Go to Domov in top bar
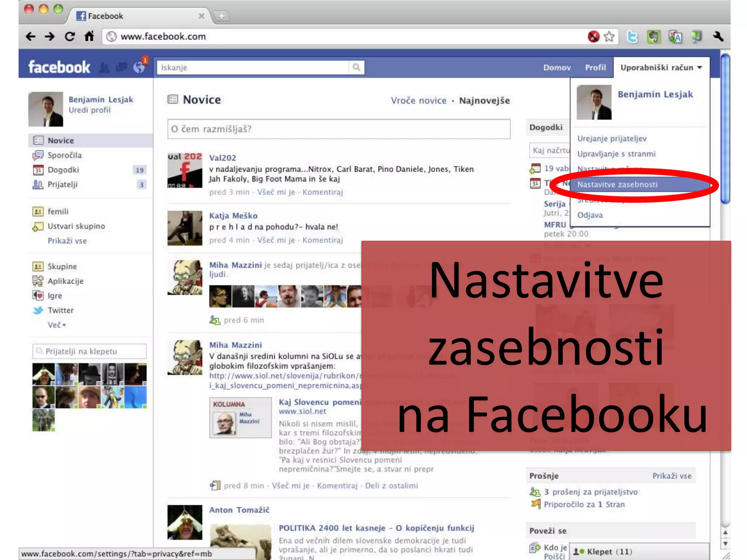Image resolution: width=747 pixels, height=560 pixels. pos(557,67)
